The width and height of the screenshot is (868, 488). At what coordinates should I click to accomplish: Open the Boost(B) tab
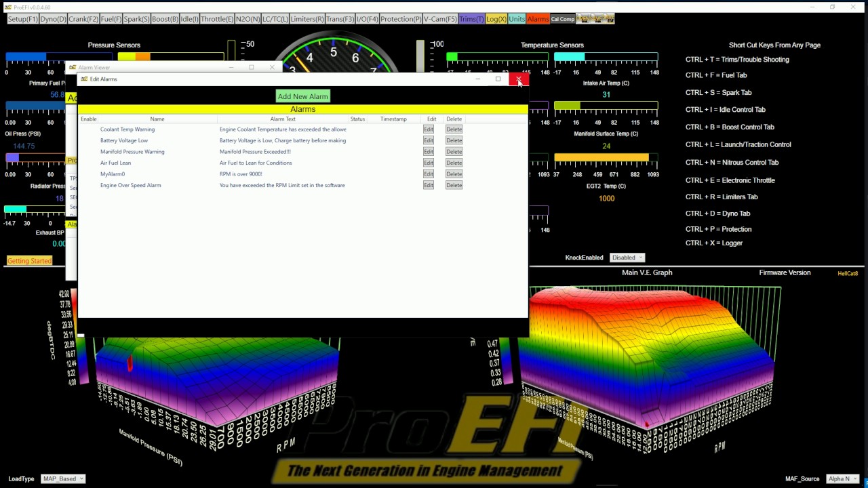click(165, 19)
